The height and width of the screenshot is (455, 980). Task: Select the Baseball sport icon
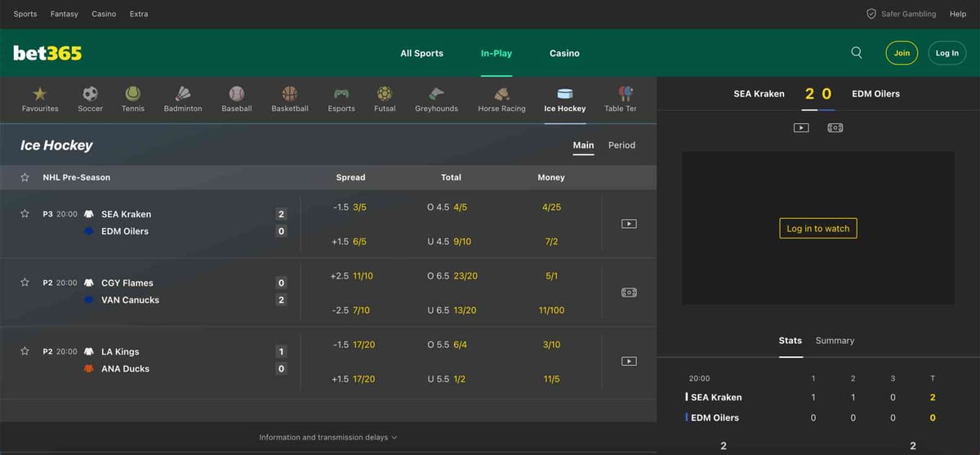[x=237, y=94]
